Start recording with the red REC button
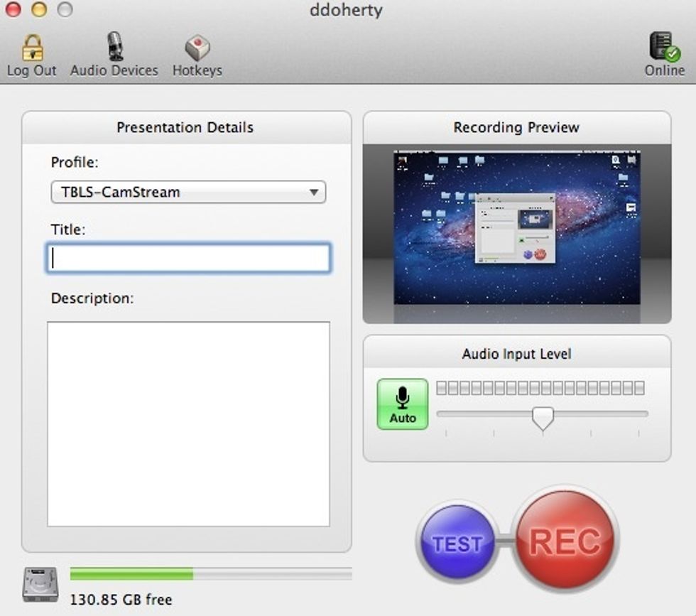This screenshot has height=616, width=696. [565, 543]
